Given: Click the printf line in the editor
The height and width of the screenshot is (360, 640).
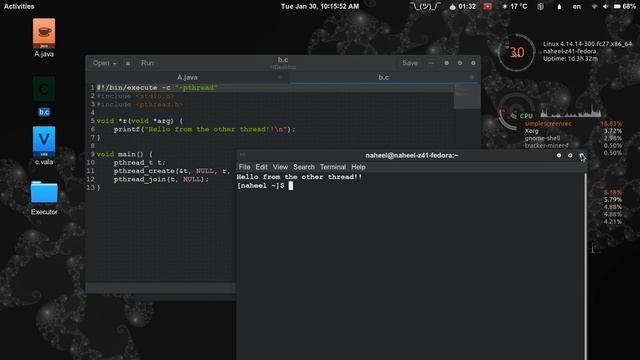Looking at the screenshot, I should (x=204, y=129).
